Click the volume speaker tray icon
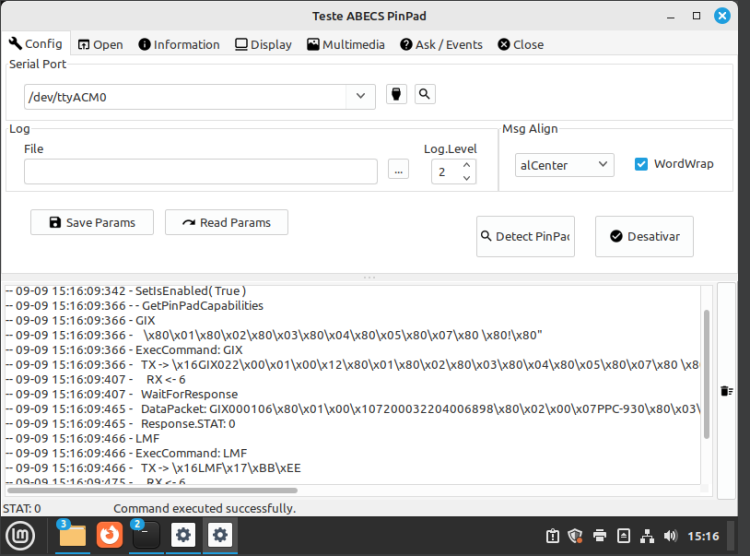This screenshot has height=556, width=750. [x=671, y=536]
